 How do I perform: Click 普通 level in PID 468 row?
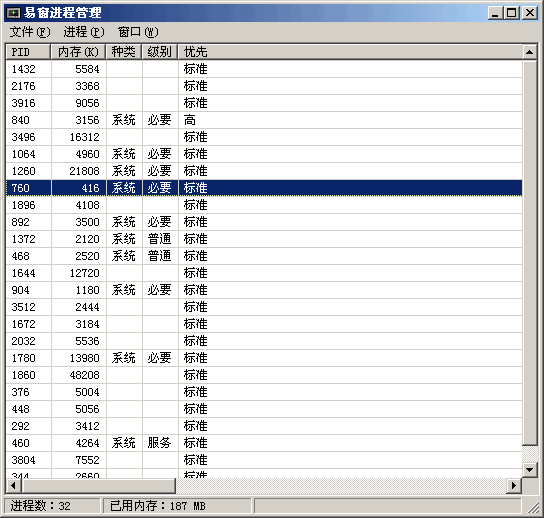(x=159, y=256)
